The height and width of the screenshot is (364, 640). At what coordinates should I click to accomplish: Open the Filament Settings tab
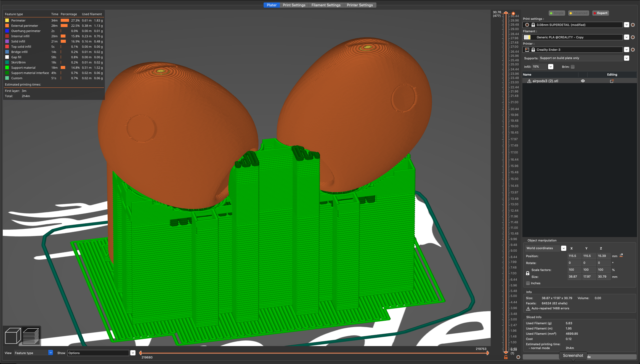point(326,5)
